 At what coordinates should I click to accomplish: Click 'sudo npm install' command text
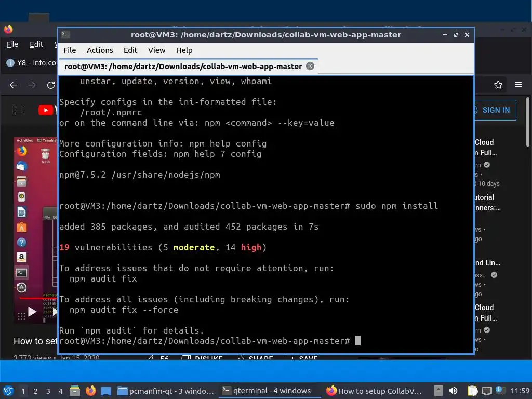(x=396, y=206)
